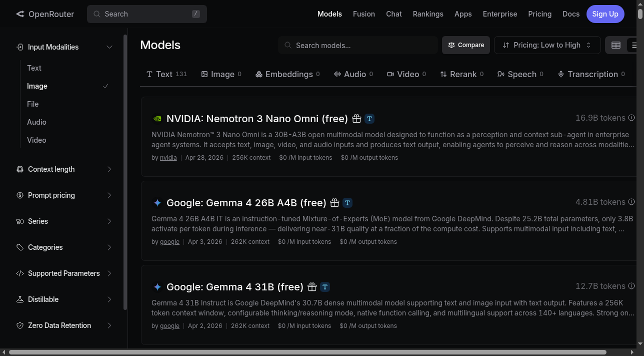The height and width of the screenshot is (356, 644).
Task: Click the Compare button
Action: 466,45
